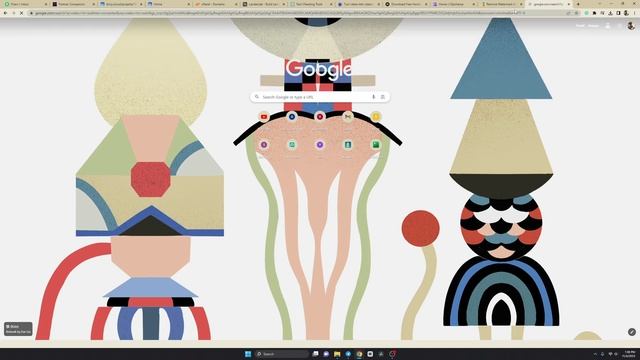Open the Windows Start button
This screenshot has height=360, width=640.
[x=248, y=354]
